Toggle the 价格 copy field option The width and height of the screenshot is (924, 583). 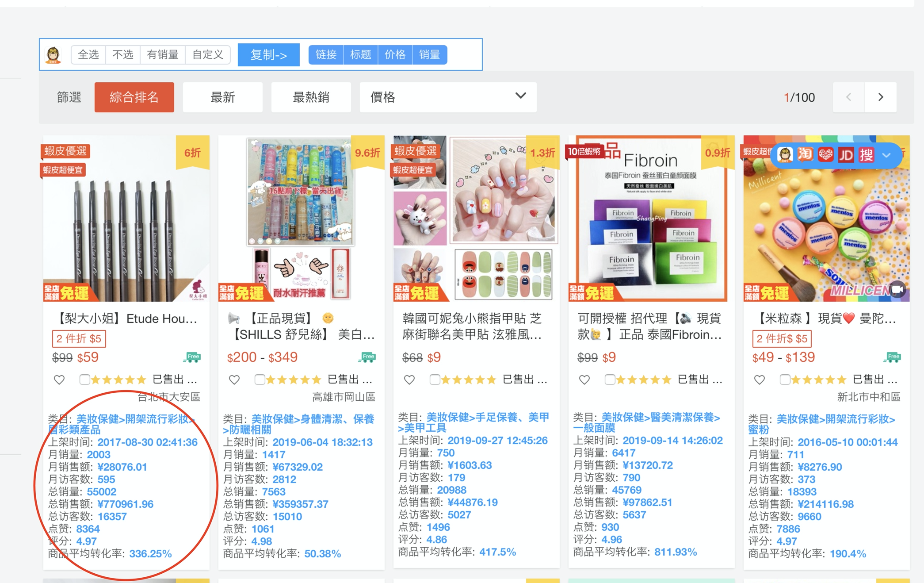coord(395,55)
